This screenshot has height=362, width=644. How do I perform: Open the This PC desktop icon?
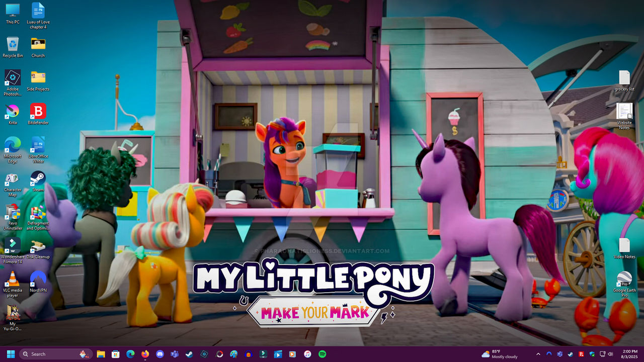click(13, 14)
